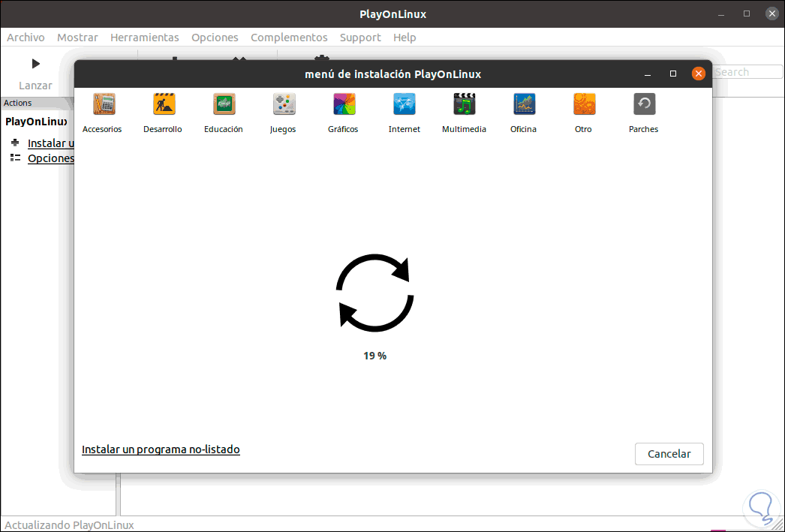Image resolution: width=785 pixels, height=532 pixels.
Task: Click the refresh progress spinner
Action: (x=375, y=293)
